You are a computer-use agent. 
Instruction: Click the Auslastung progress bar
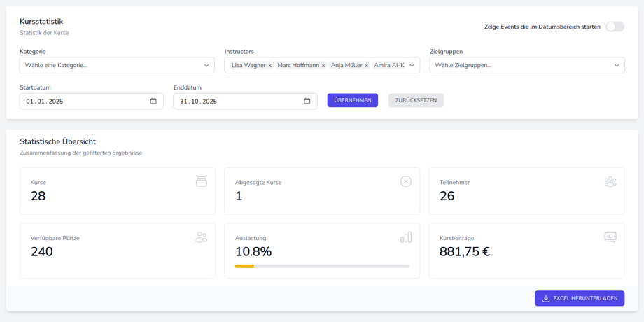click(x=322, y=266)
